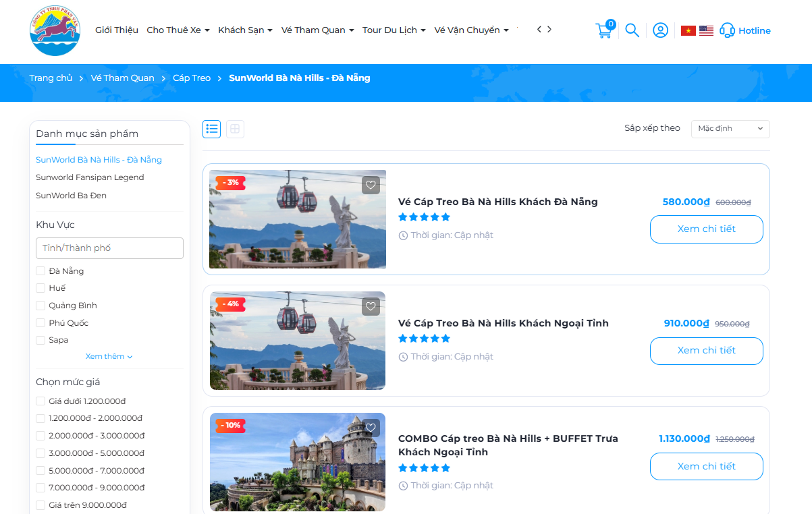Image resolution: width=812 pixels, height=514 pixels.
Task: View details of Khách Đà Nẵng ticket
Action: point(707,229)
